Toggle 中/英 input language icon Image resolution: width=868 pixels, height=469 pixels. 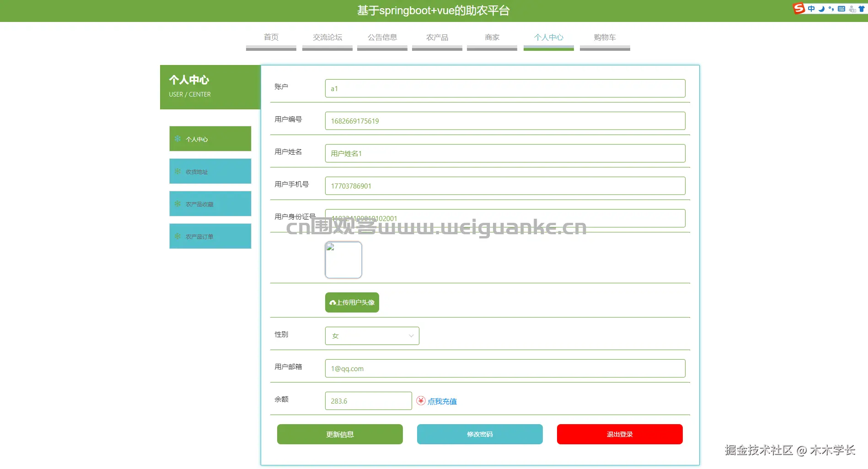(811, 9)
